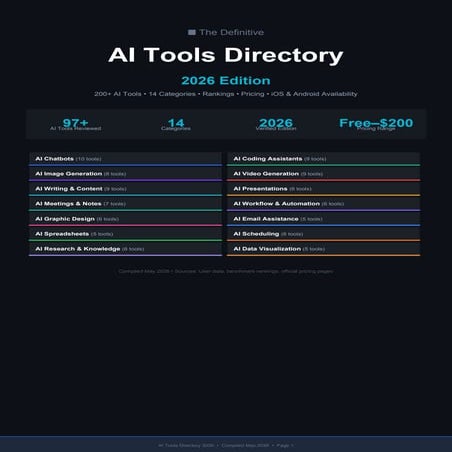Click the subtitle starting with 200+ AI Tools

pyautogui.click(x=226, y=94)
